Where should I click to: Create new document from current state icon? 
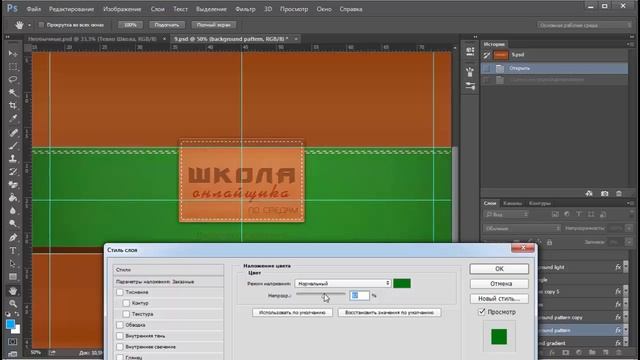[x=589, y=193]
